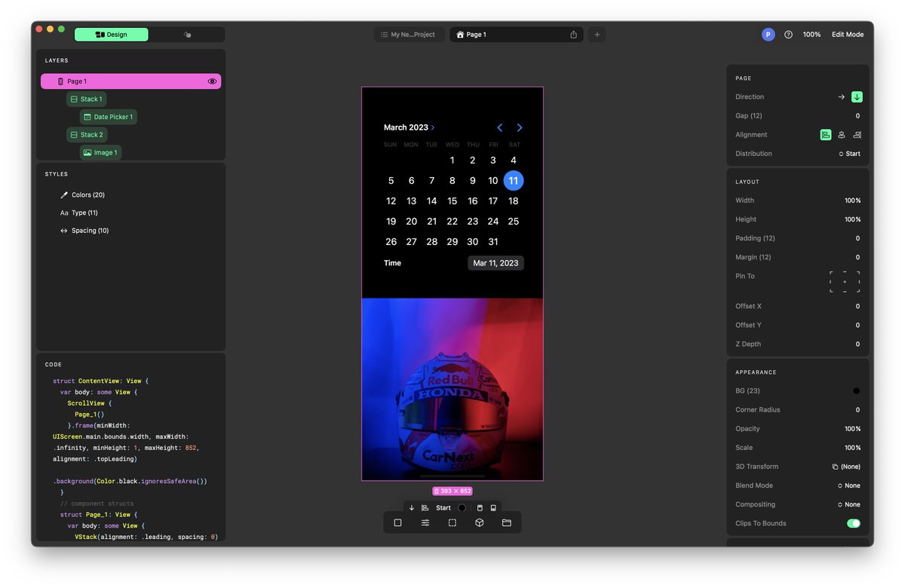This screenshot has height=588, width=905.
Task: Click the Aa icon beside Type
Action: pos(64,213)
